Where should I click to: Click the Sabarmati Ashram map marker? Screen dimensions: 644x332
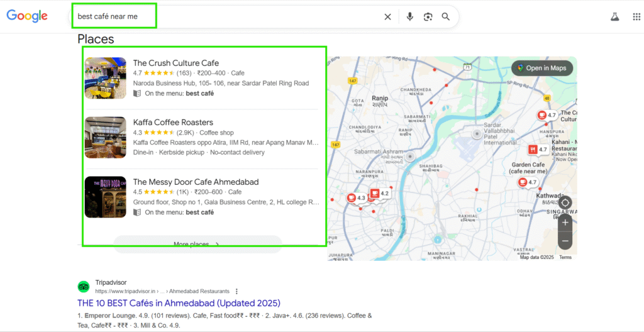coord(409,156)
